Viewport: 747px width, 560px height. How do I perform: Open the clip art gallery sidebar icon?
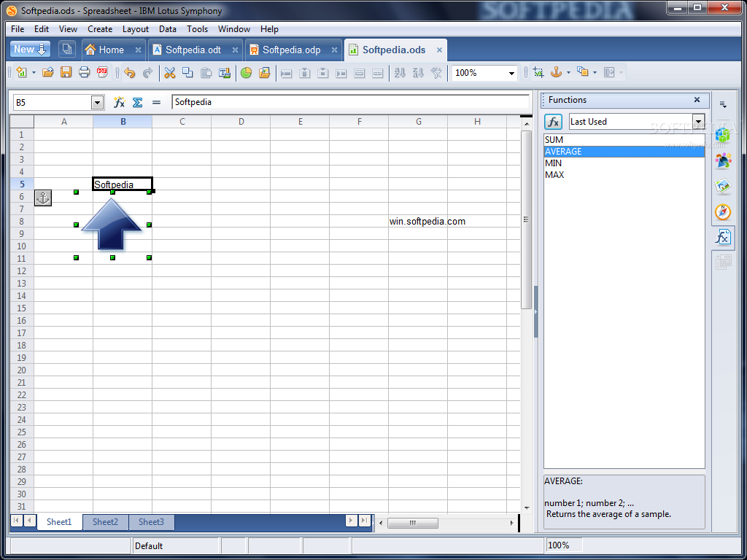tap(723, 160)
